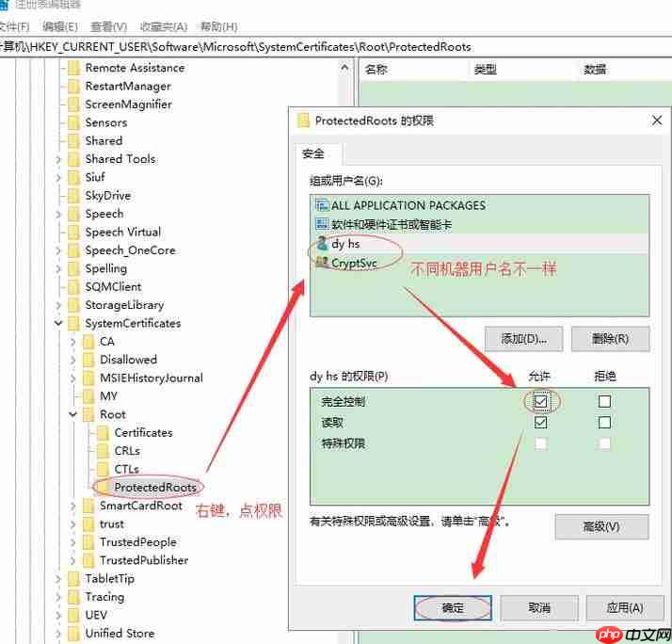Open the 编辑(E) menu
Image resolution: width=672 pixels, height=644 pixels.
(60, 27)
